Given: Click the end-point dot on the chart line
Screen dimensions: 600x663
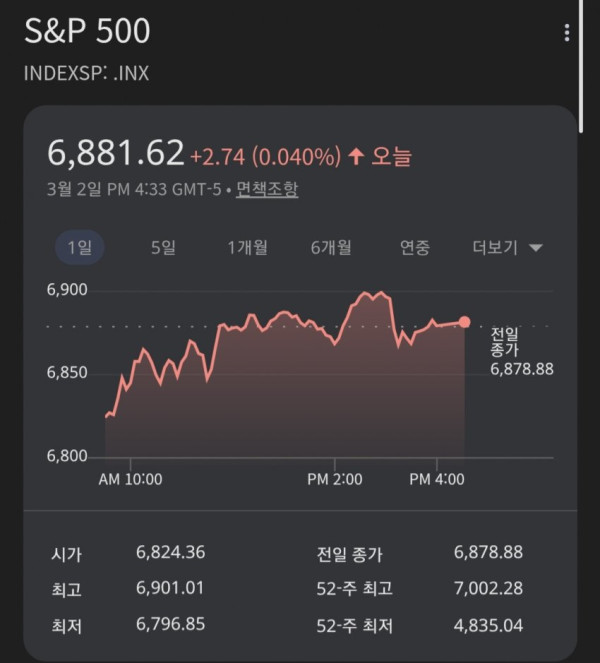Looking at the screenshot, I should [464, 322].
